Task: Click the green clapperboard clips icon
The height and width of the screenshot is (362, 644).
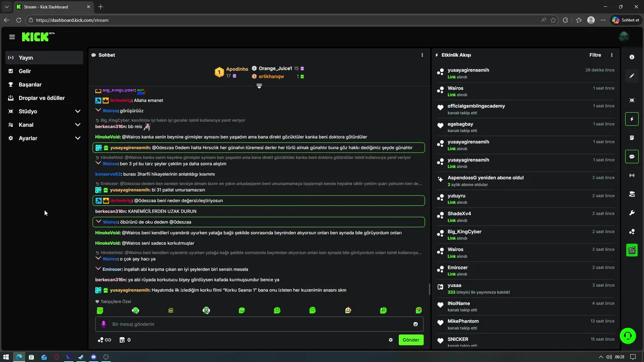Action: point(632,250)
